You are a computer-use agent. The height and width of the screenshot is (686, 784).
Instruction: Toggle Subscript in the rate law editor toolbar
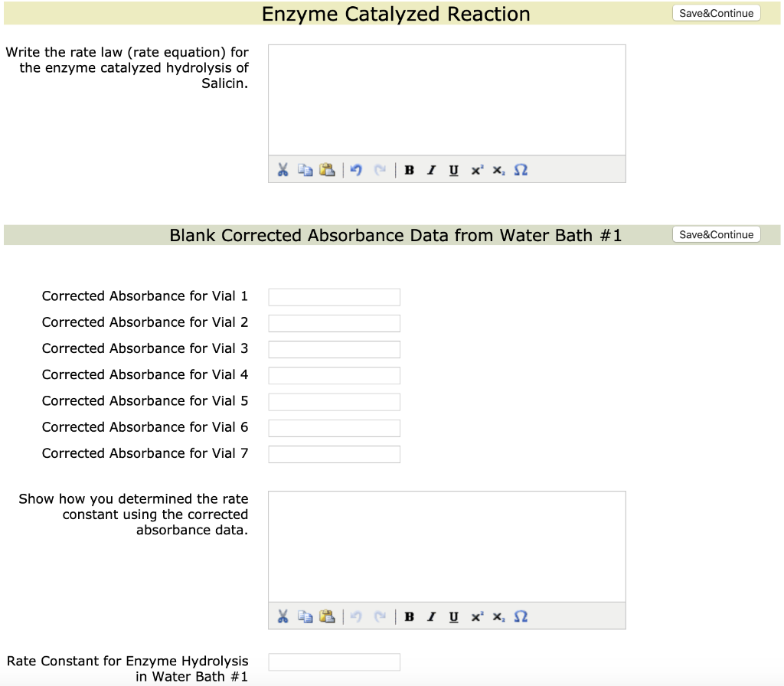[x=498, y=171]
